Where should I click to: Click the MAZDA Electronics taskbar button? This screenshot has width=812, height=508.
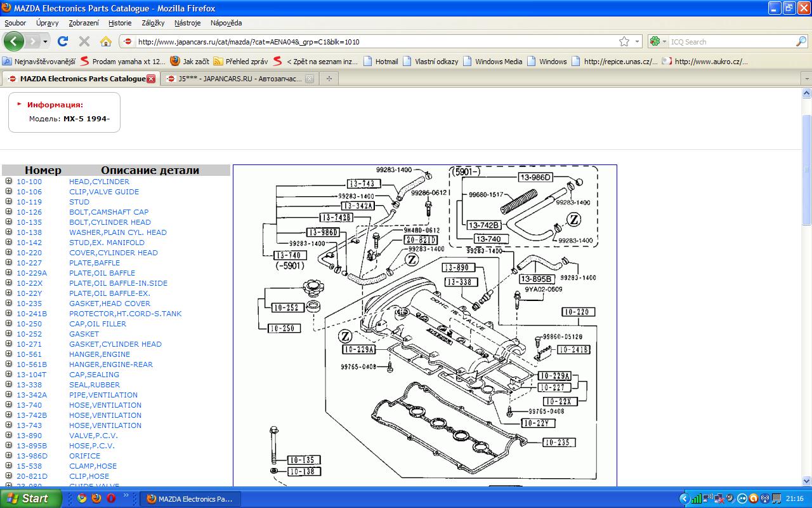click(190, 499)
